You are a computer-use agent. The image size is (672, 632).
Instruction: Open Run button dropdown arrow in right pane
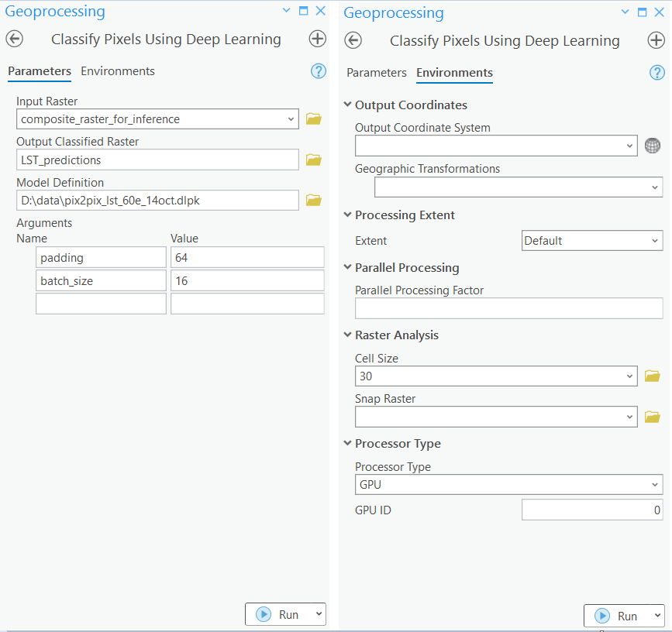click(655, 617)
